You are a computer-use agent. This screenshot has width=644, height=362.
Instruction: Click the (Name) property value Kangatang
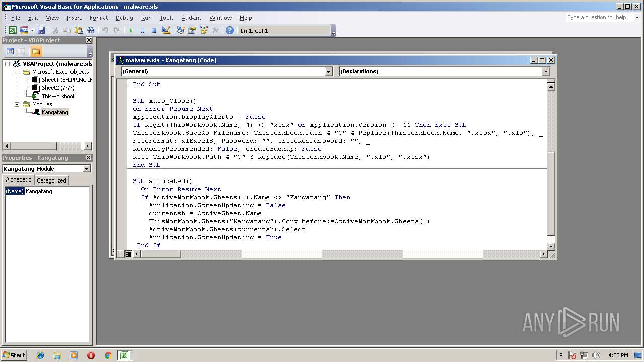[x=57, y=191]
